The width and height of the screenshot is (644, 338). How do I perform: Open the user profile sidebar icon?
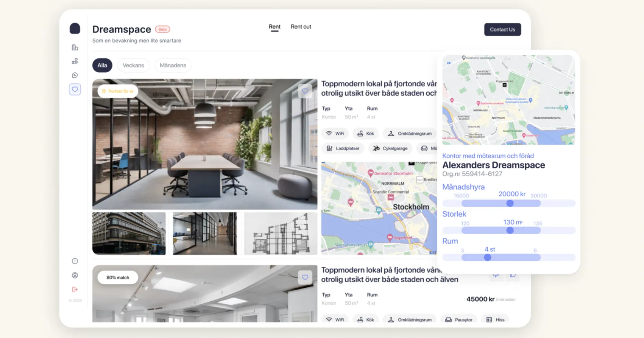tap(75, 275)
